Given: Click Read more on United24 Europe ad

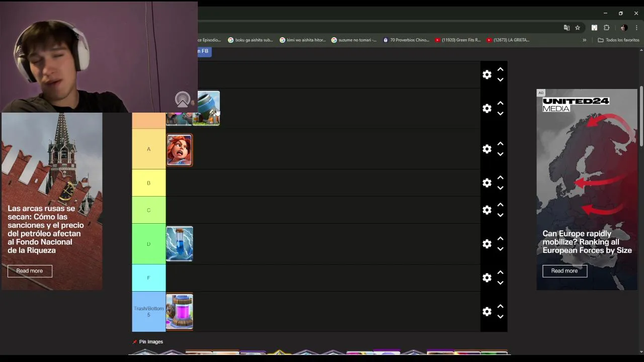Looking at the screenshot, I should [565, 271].
